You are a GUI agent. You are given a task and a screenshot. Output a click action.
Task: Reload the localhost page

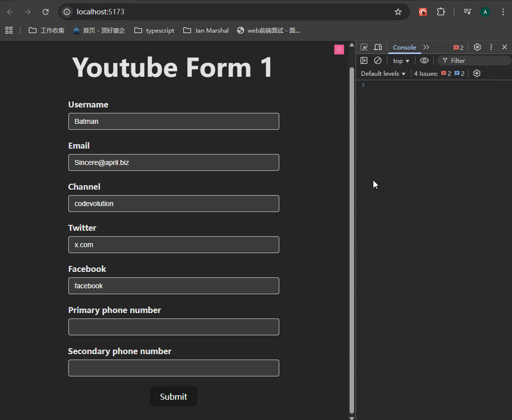coord(46,12)
